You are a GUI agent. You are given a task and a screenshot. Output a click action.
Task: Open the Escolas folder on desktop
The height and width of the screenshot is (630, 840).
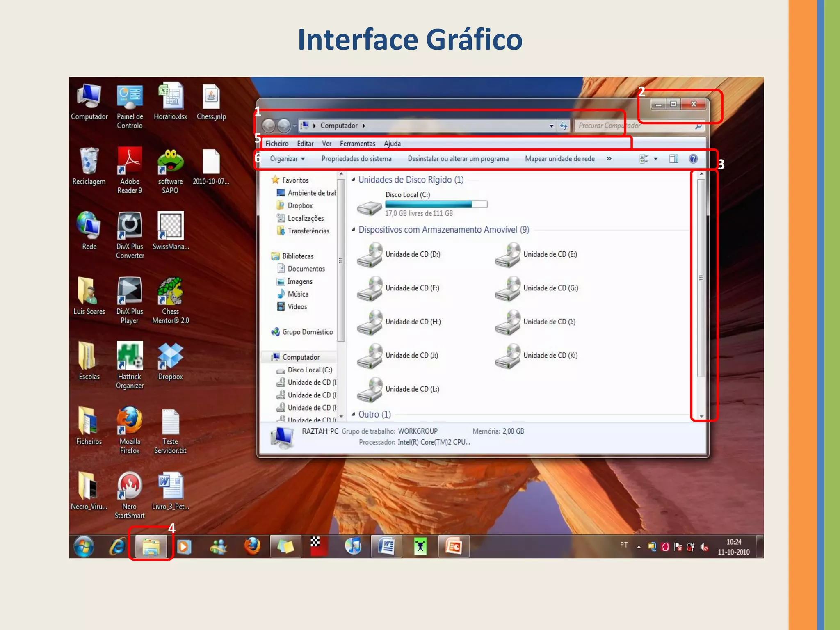[x=89, y=361]
